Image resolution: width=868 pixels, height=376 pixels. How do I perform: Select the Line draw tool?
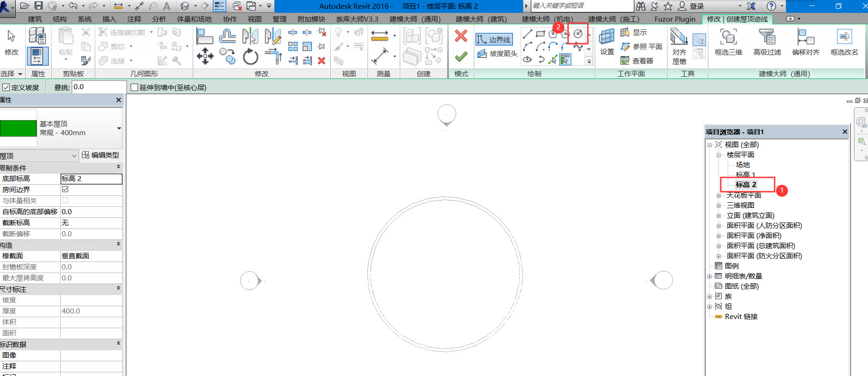[x=528, y=34]
